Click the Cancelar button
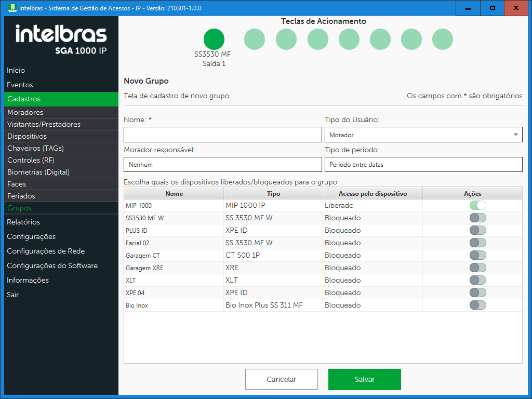This screenshot has height=399, width=532. 281,379
